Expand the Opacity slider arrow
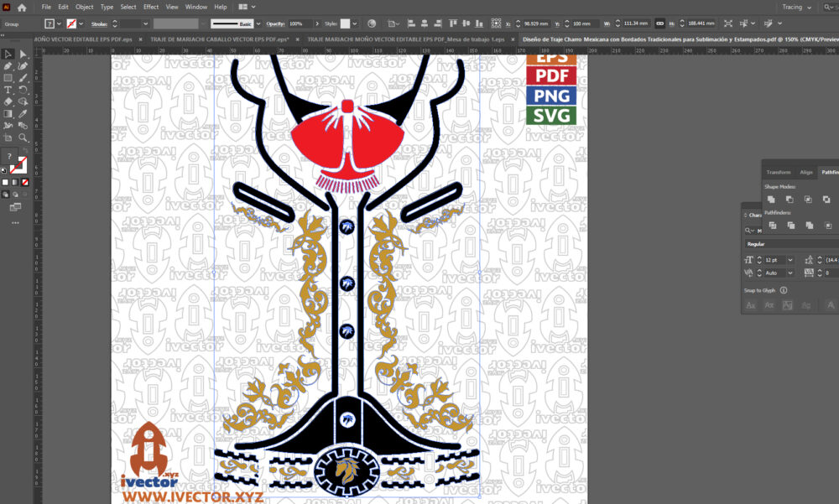Viewport: 839px width, 504px height. tap(317, 23)
